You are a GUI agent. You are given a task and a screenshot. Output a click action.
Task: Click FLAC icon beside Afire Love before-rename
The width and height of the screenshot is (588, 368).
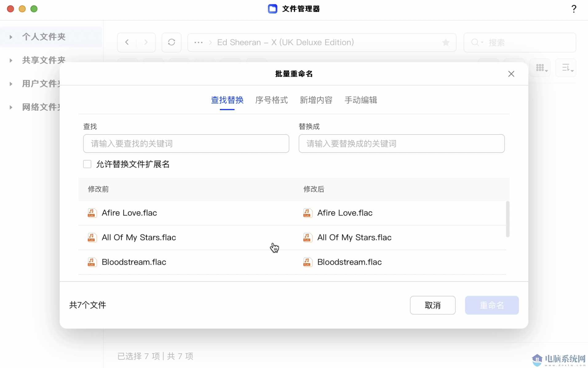pos(92,213)
